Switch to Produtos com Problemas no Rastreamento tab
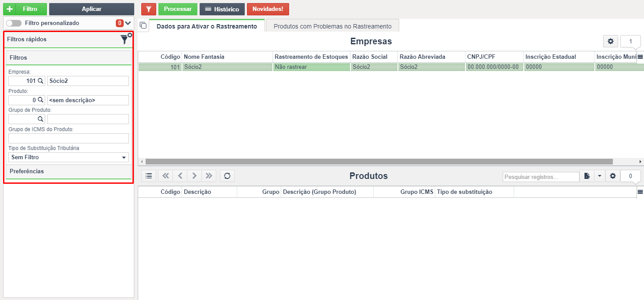 click(x=333, y=26)
